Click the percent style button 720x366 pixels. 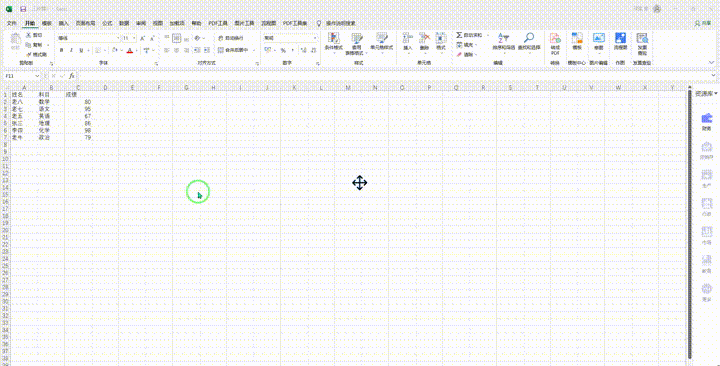283,50
